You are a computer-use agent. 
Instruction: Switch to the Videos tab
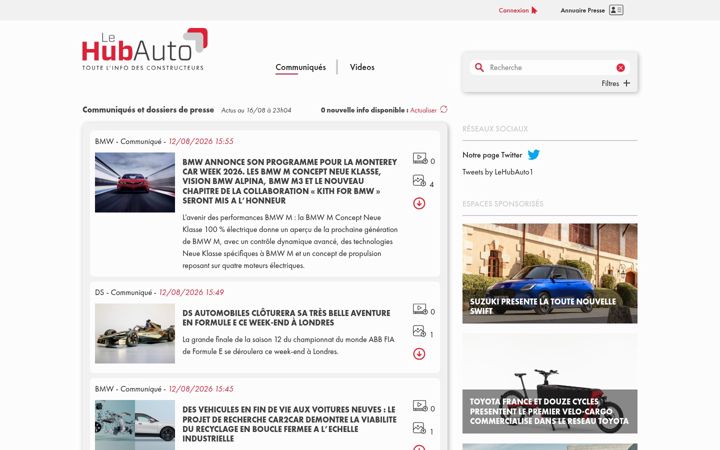(362, 67)
